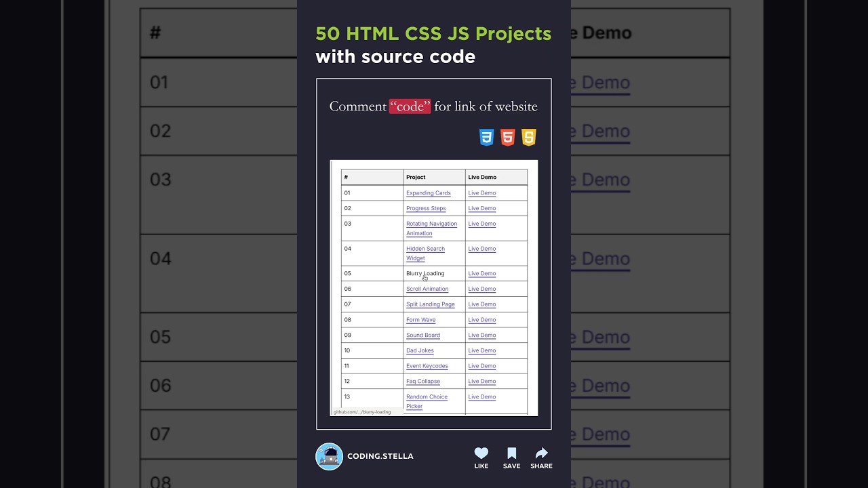868x488 pixels.
Task: Tap the heart Like icon
Action: [x=481, y=453]
